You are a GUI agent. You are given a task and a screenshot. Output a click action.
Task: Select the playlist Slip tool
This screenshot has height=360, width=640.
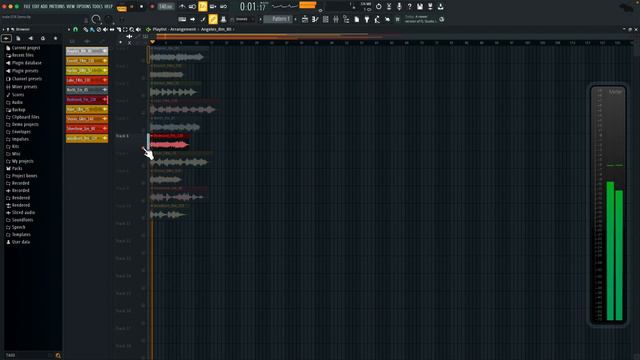coord(111,29)
